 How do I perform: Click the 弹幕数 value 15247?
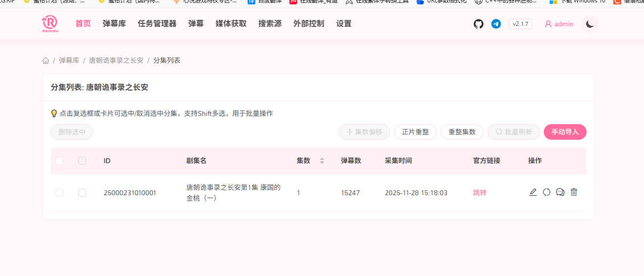click(x=350, y=193)
